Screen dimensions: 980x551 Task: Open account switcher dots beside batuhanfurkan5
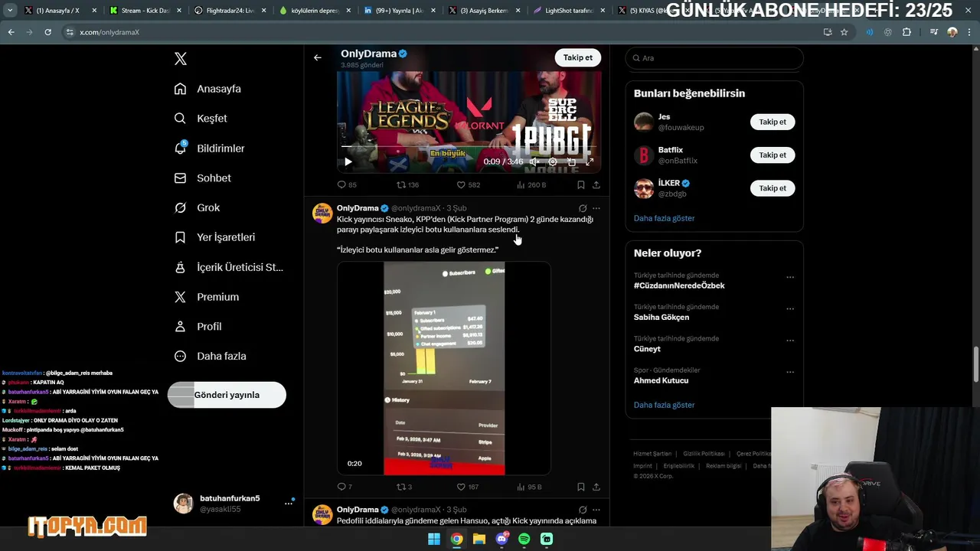pyautogui.click(x=289, y=503)
